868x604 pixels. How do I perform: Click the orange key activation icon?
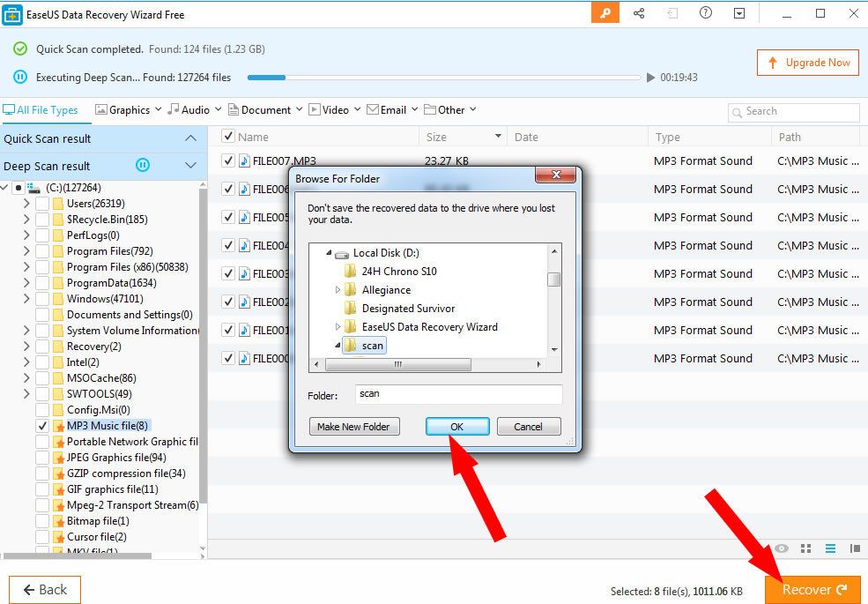(x=605, y=12)
